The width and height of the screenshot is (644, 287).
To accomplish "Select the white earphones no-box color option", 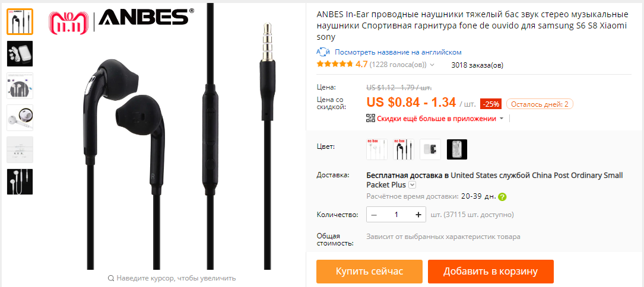I will pyautogui.click(x=377, y=149).
